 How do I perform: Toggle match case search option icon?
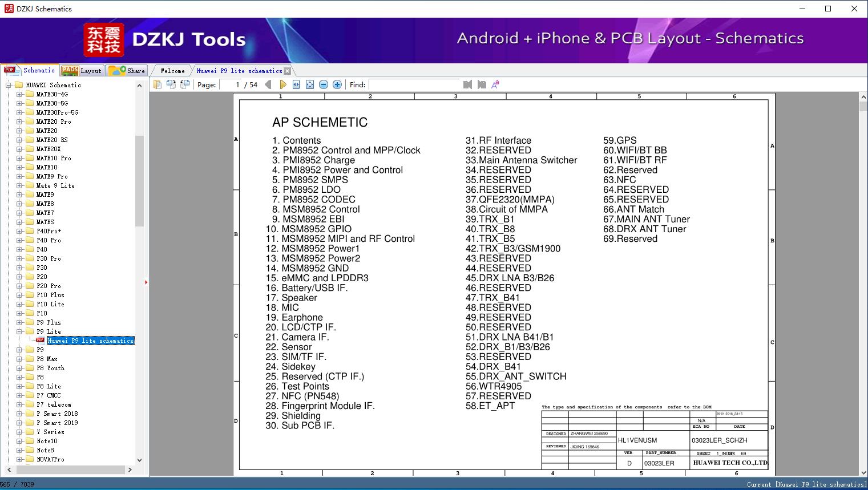pos(495,84)
